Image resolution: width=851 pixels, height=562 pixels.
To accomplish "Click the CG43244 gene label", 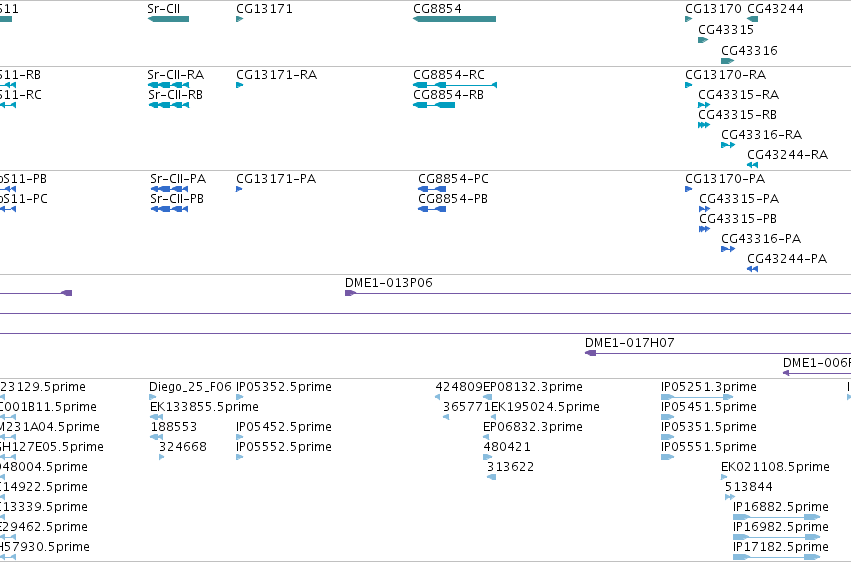I will pos(775,9).
